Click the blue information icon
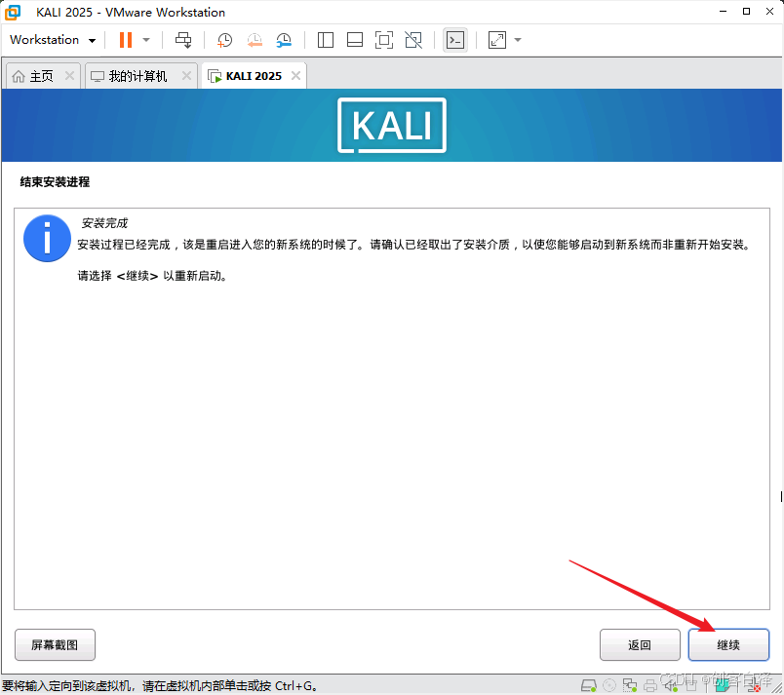Screen dimensions: 784x695 click(x=48, y=239)
